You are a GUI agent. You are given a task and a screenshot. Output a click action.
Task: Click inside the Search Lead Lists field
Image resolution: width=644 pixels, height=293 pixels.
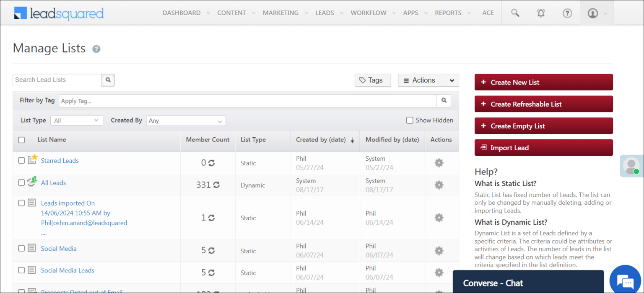tap(57, 80)
